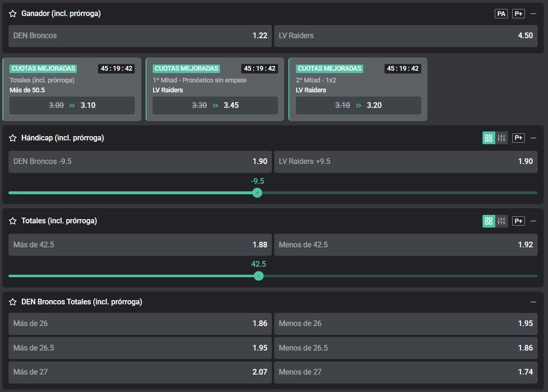This screenshot has width=548, height=392.
Task: Click the PA badge in Ganador header
Action: pyautogui.click(x=501, y=14)
